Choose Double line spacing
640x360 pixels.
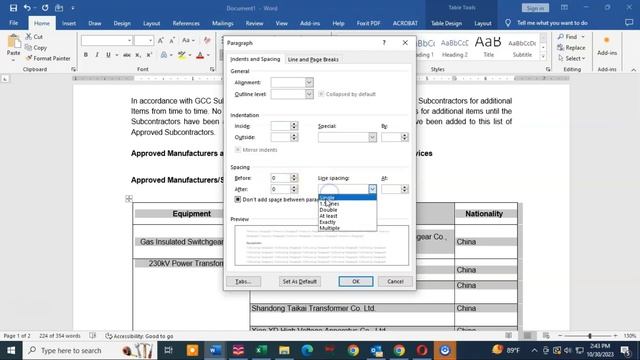click(347, 210)
